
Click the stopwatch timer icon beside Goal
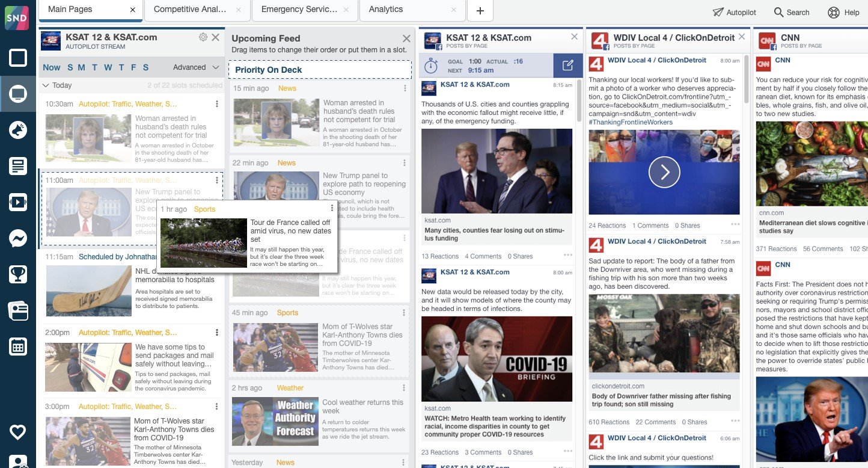coord(430,65)
